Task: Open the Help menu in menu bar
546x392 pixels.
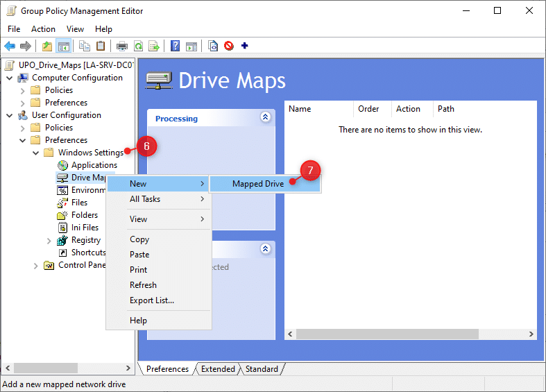Action: click(x=104, y=29)
